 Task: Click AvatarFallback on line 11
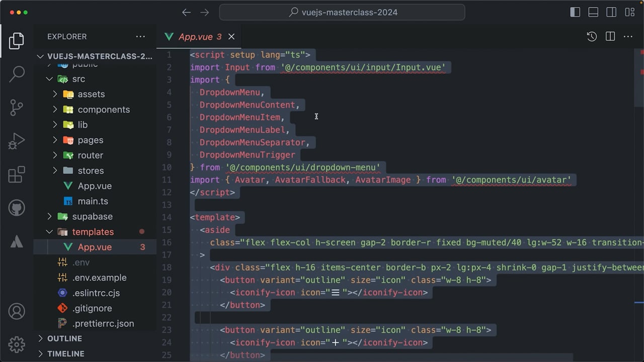(310, 180)
